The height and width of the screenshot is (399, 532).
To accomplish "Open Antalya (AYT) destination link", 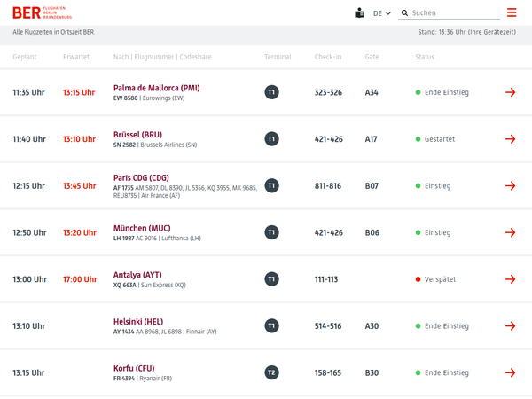I will point(137,275).
